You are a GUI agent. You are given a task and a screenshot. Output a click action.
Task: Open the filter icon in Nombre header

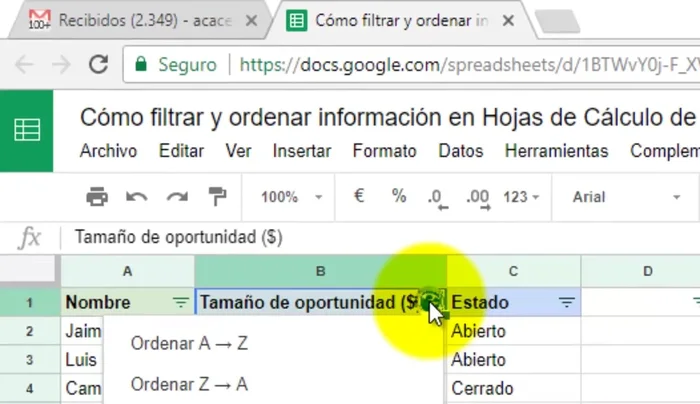tap(181, 303)
